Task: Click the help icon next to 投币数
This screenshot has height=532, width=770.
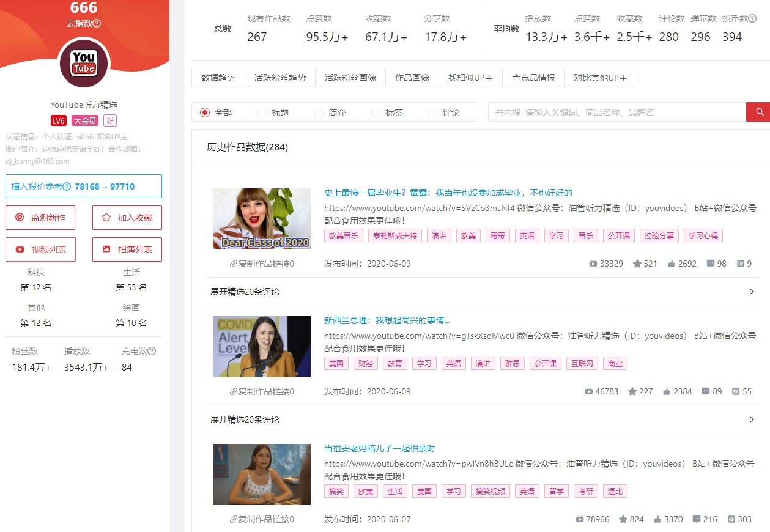Action: coord(752,19)
